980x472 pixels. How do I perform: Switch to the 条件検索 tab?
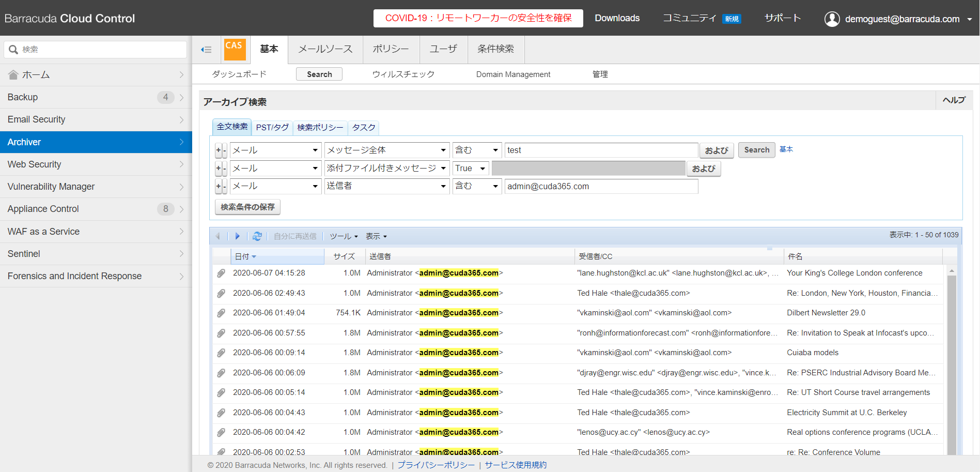point(496,49)
